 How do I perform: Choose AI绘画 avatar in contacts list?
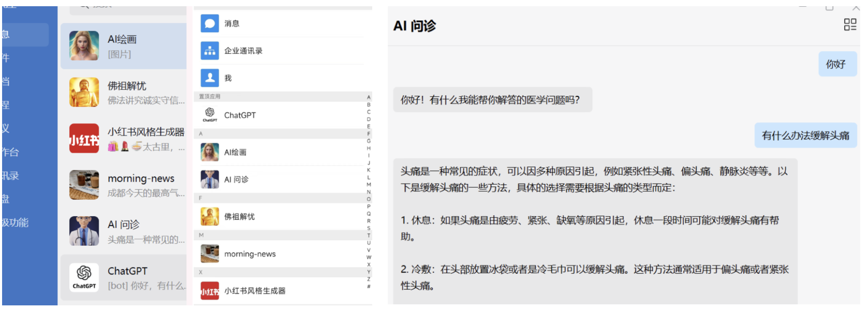pyautogui.click(x=210, y=152)
